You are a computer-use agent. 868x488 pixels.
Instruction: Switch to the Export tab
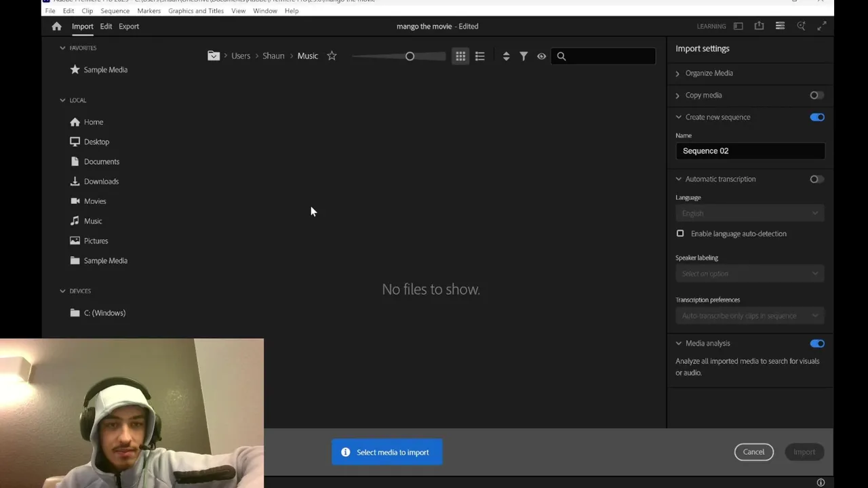[x=129, y=26]
